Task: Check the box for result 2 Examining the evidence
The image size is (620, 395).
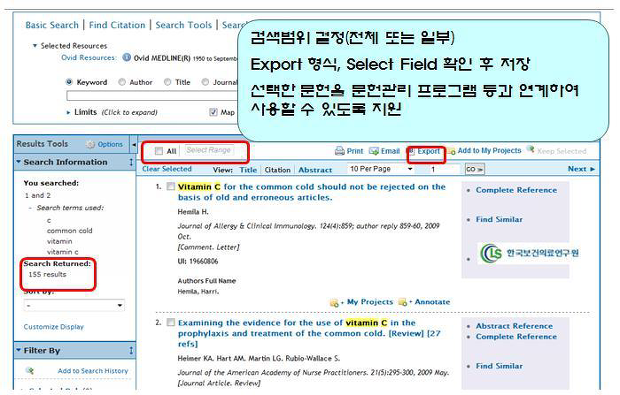Action: [x=170, y=322]
